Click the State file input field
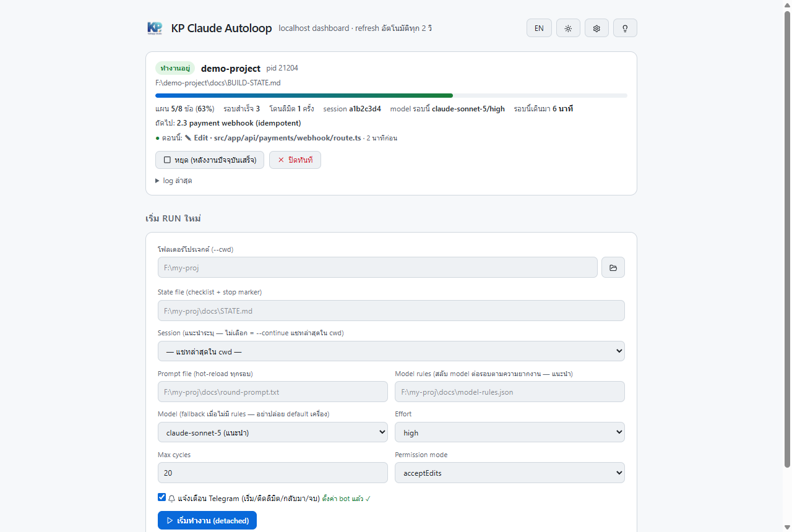 (x=391, y=311)
